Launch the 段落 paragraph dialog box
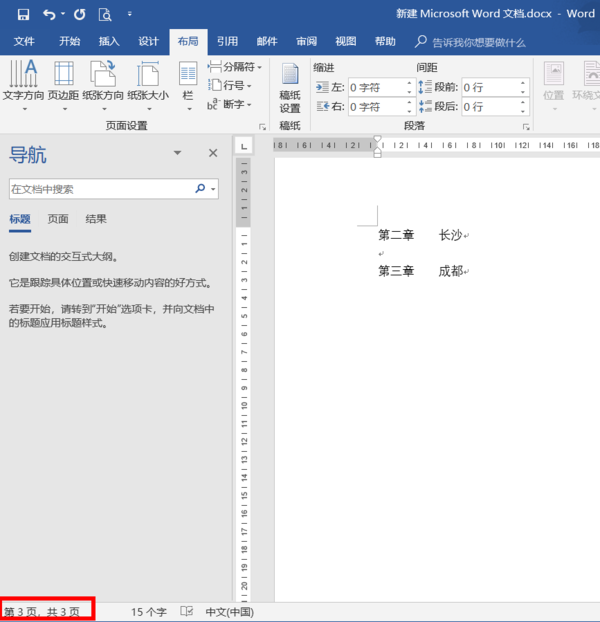The height and width of the screenshot is (622, 600). [x=526, y=127]
